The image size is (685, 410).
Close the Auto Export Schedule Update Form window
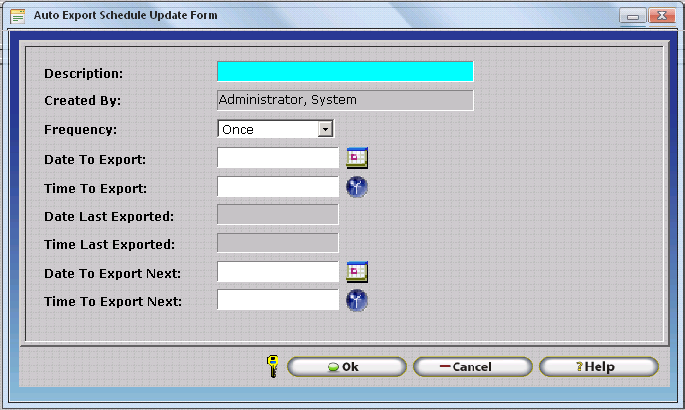(x=659, y=16)
